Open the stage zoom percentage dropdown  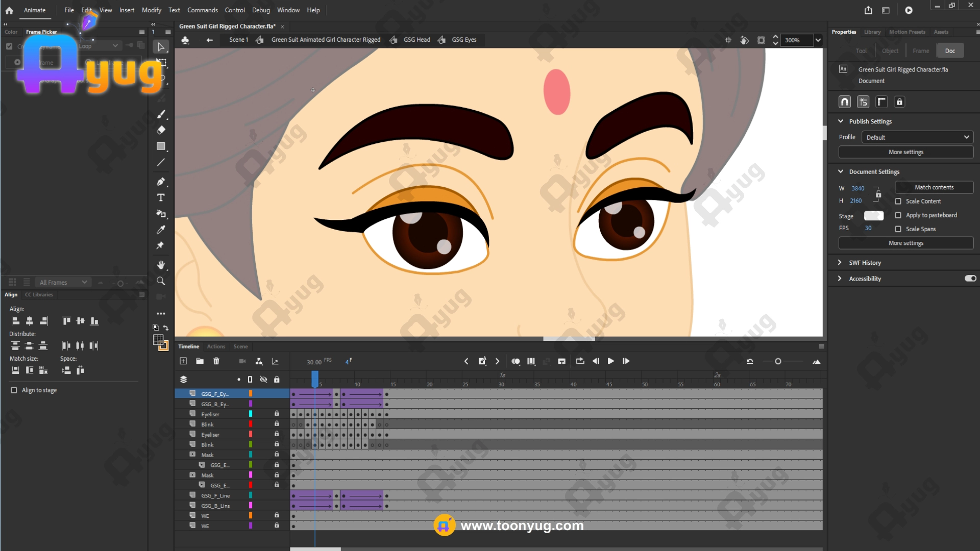click(x=818, y=40)
